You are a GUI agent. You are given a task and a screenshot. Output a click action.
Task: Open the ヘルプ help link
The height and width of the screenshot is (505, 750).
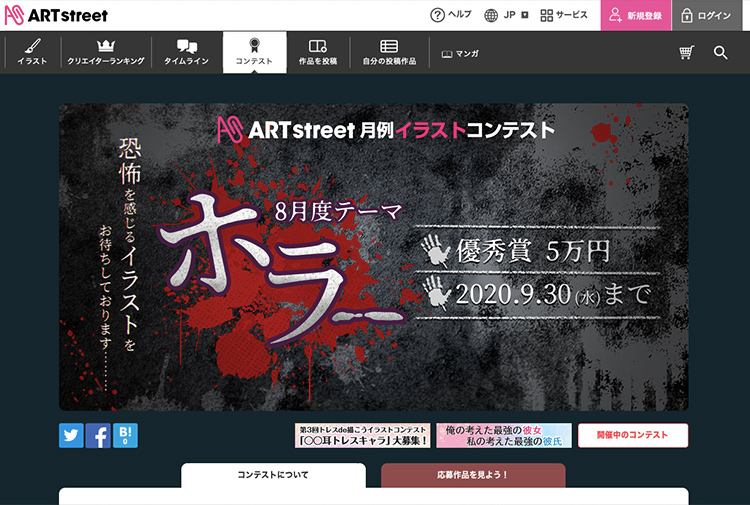click(x=451, y=15)
